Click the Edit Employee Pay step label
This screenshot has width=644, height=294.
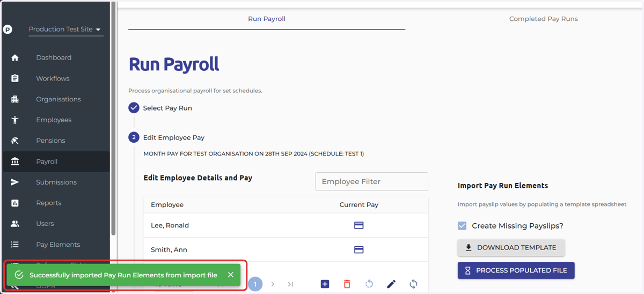174,137
